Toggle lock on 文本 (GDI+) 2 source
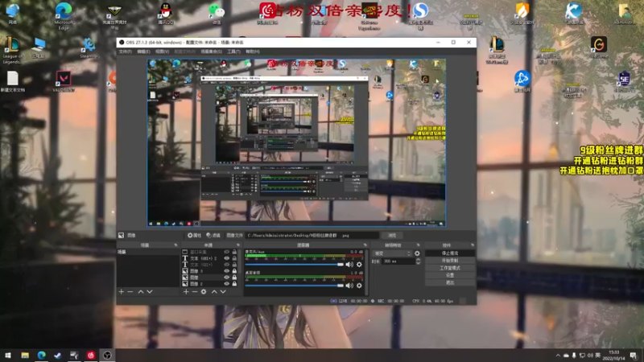The width and height of the screenshot is (644, 362). click(x=234, y=258)
